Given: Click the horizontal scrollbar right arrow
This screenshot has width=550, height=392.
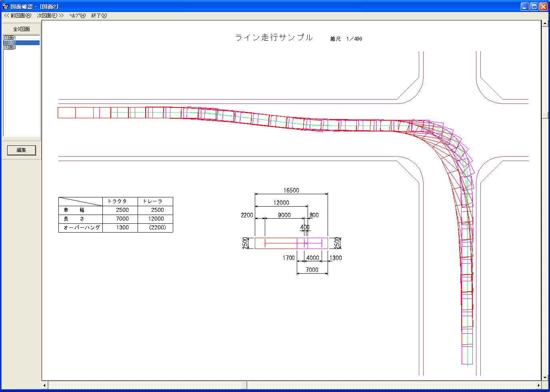Looking at the screenshot, I should point(538,385).
